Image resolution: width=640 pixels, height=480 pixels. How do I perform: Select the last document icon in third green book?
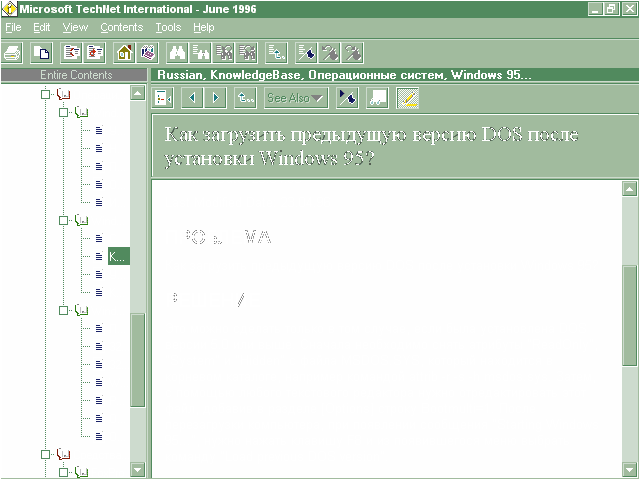click(99, 436)
